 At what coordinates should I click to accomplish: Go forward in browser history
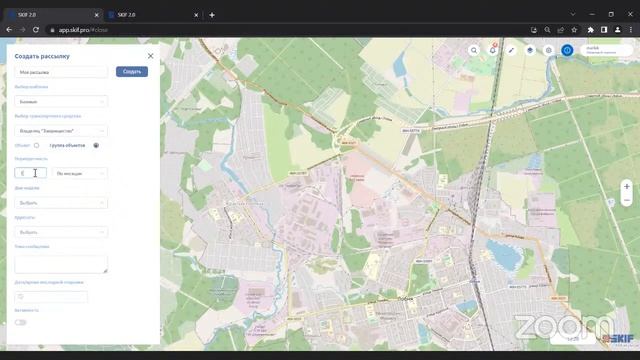pos(22,30)
